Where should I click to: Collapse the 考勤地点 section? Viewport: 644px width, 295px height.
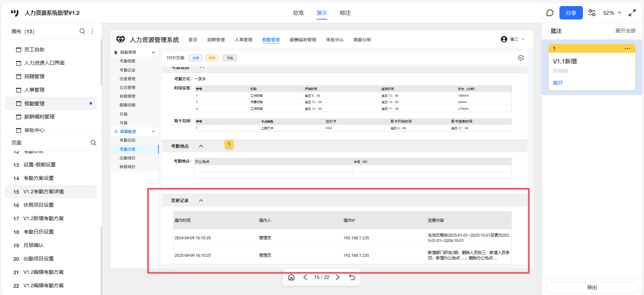201,146
